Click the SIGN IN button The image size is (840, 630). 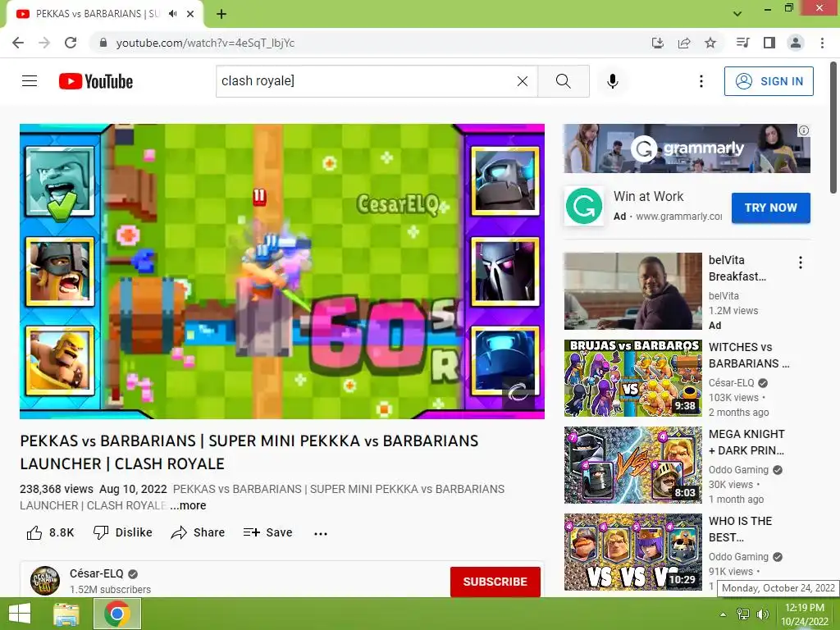769,81
